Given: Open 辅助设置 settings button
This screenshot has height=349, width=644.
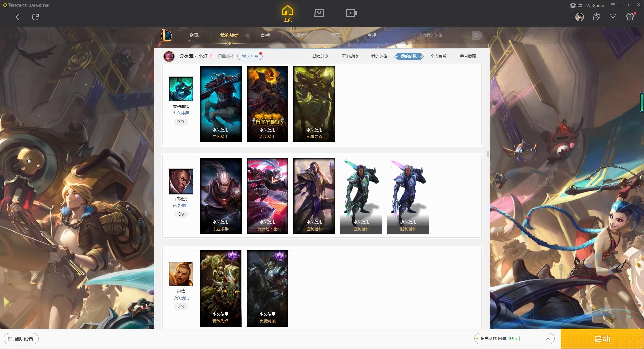Looking at the screenshot, I should coord(21,339).
